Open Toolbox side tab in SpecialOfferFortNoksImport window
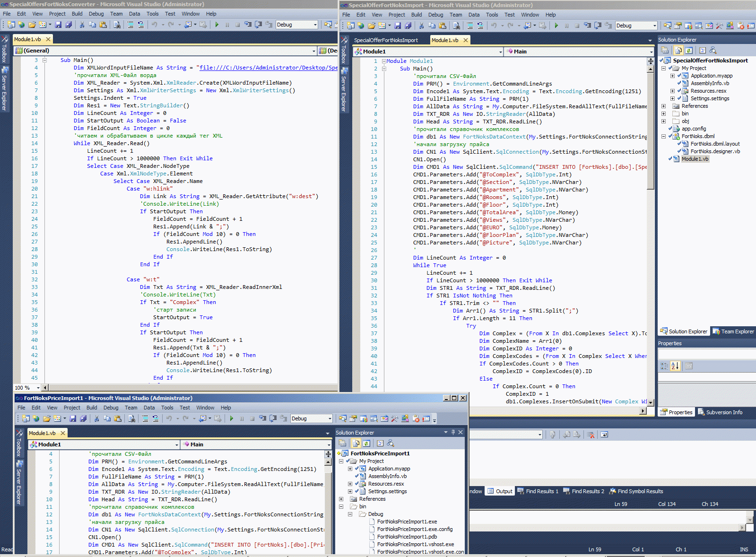The height and width of the screenshot is (557, 756). pyautogui.click(x=344, y=51)
